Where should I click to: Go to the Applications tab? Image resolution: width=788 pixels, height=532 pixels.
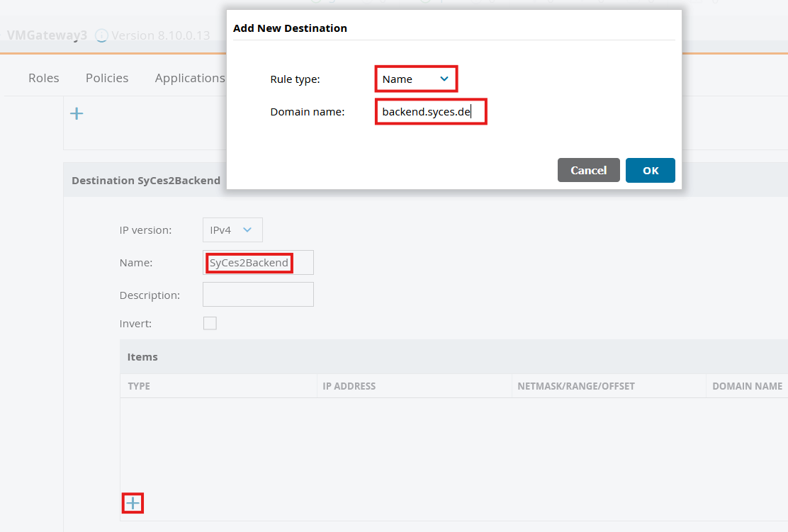click(189, 78)
